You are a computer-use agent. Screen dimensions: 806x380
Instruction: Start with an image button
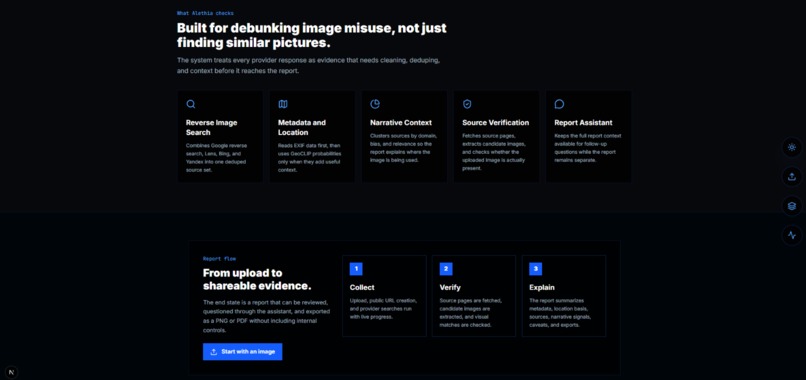[x=243, y=352]
